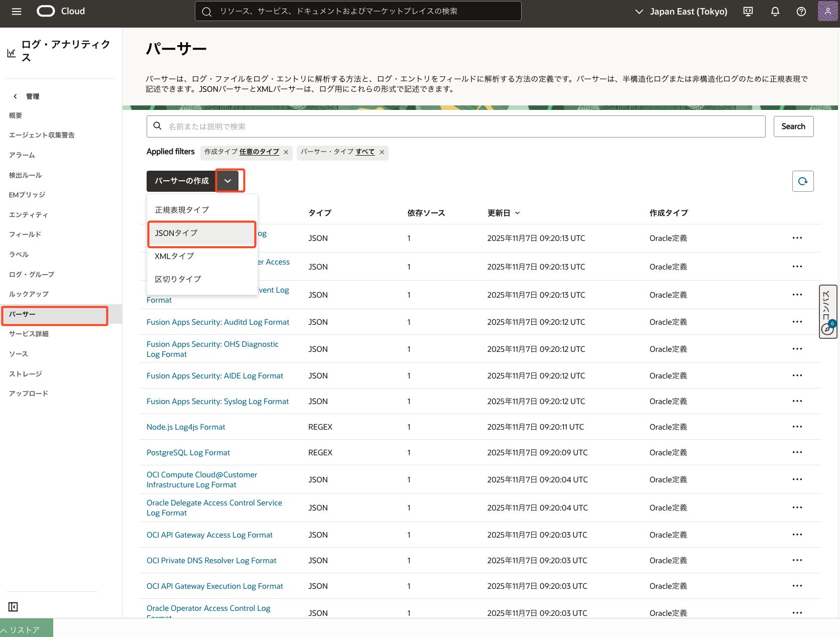Open the help question mark icon
Screen dimensions: 840x637
[x=801, y=12]
